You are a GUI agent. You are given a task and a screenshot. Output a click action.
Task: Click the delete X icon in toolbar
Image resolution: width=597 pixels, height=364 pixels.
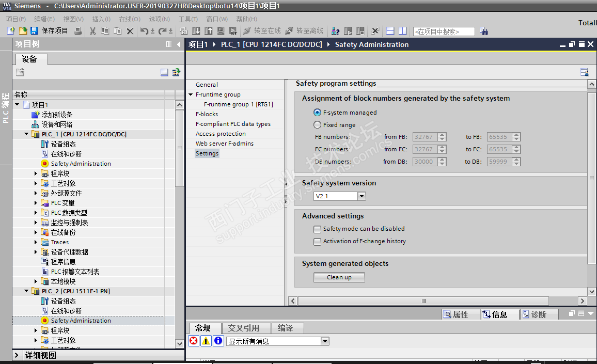point(130,31)
